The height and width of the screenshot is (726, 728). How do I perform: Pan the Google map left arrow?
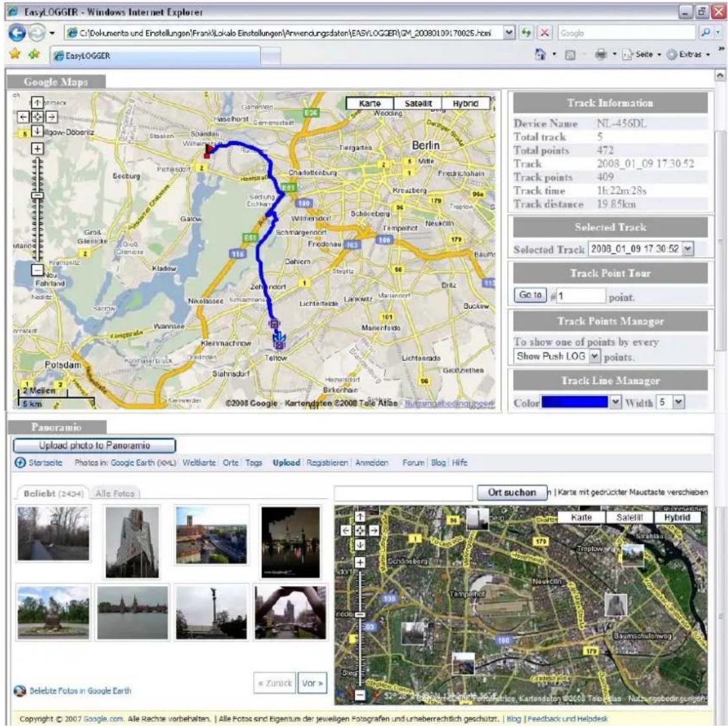pos(23,117)
